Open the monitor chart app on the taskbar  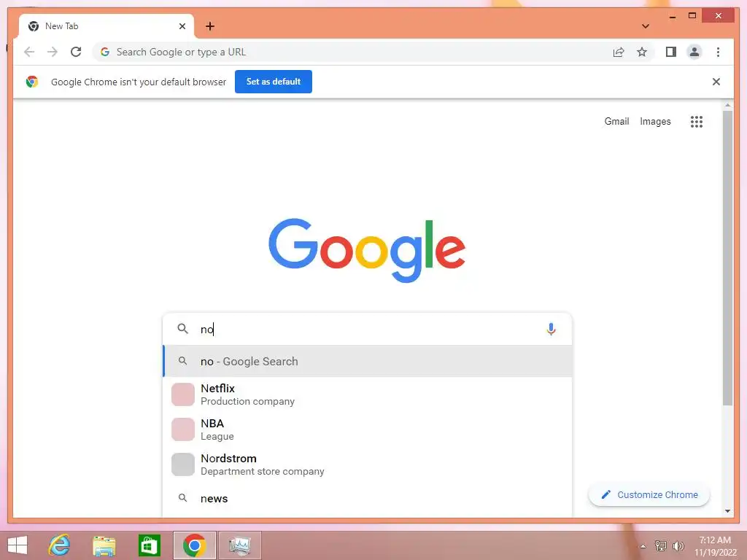coord(239,545)
